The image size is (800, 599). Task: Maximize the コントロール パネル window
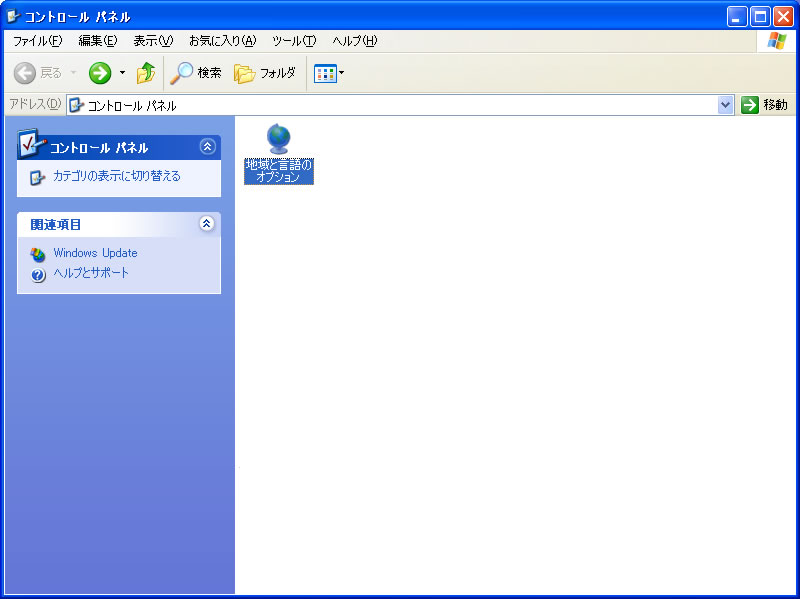tap(760, 17)
